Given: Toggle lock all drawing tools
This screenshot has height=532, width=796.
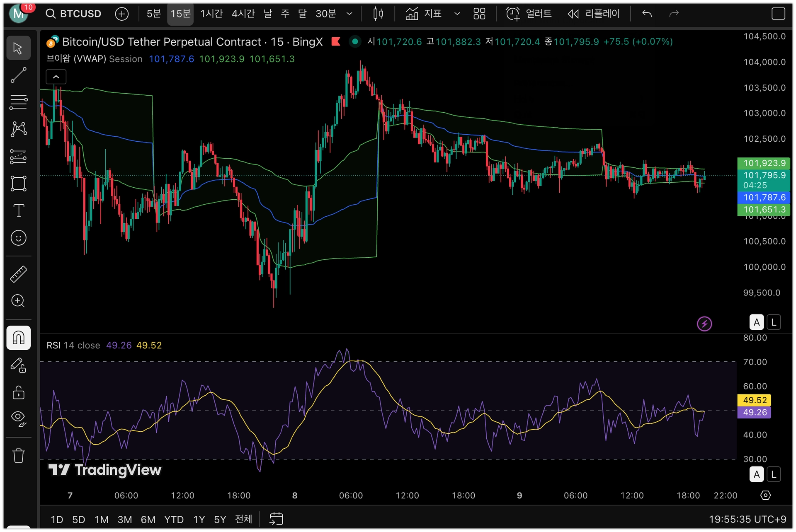Looking at the screenshot, I should pos(18,392).
